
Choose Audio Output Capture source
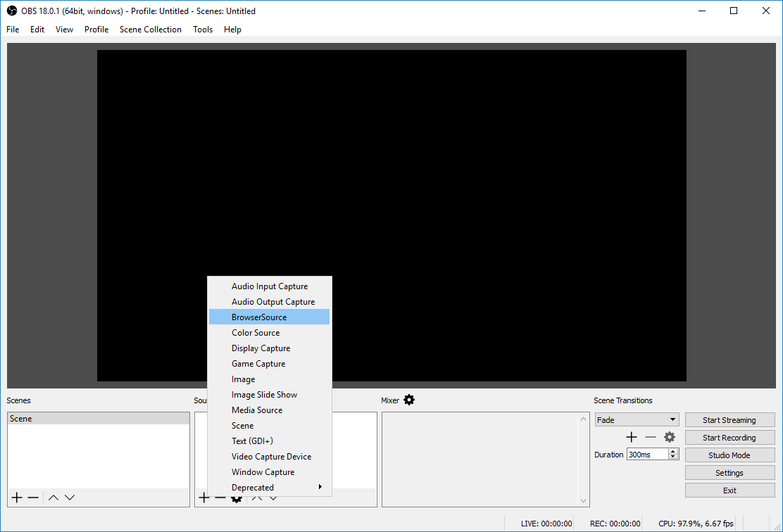pyautogui.click(x=269, y=301)
